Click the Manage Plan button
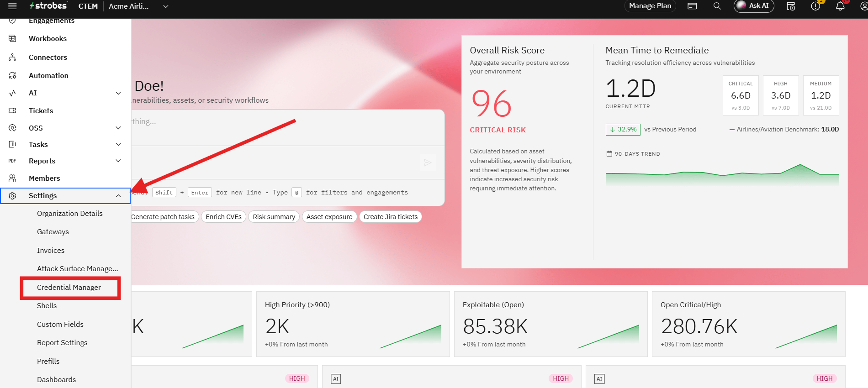The image size is (868, 388). pos(650,6)
